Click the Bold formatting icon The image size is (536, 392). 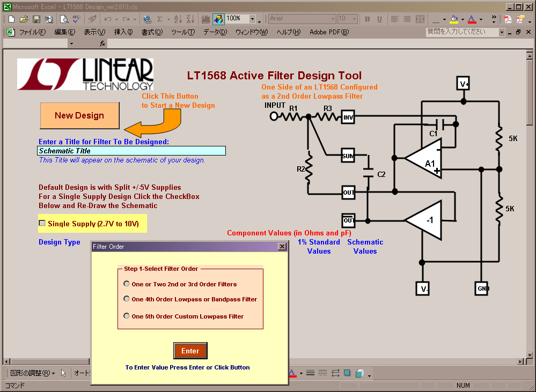click(368, 19)
